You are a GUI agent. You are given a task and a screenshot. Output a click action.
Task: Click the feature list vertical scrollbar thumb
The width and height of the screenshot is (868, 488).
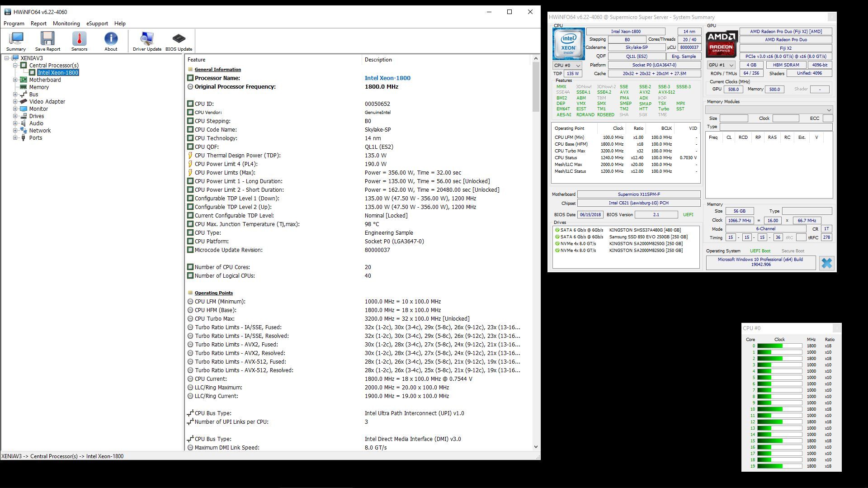click(x=536, y=87)
